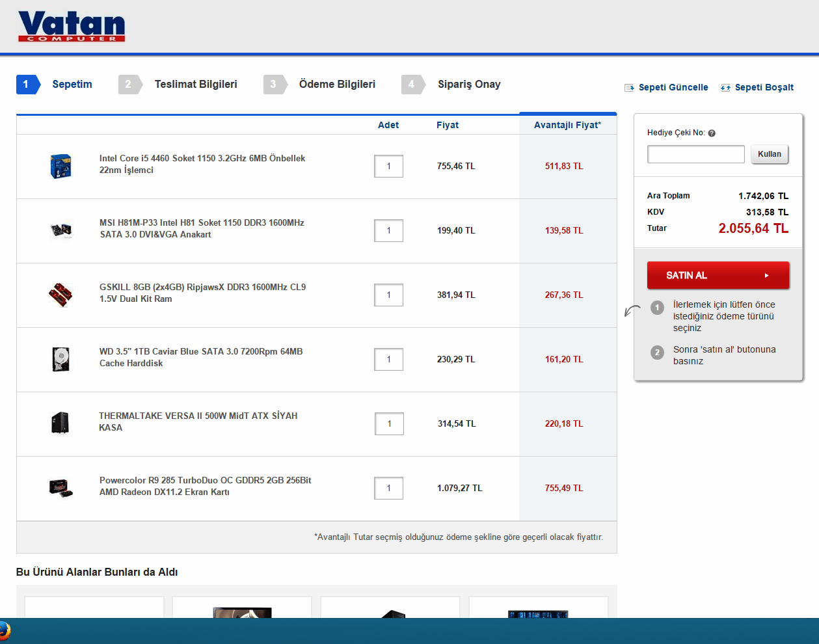This screenshot has height=644, width=819.
Task: Click the price 755,46 TL
Action: (x=456, y=166)
